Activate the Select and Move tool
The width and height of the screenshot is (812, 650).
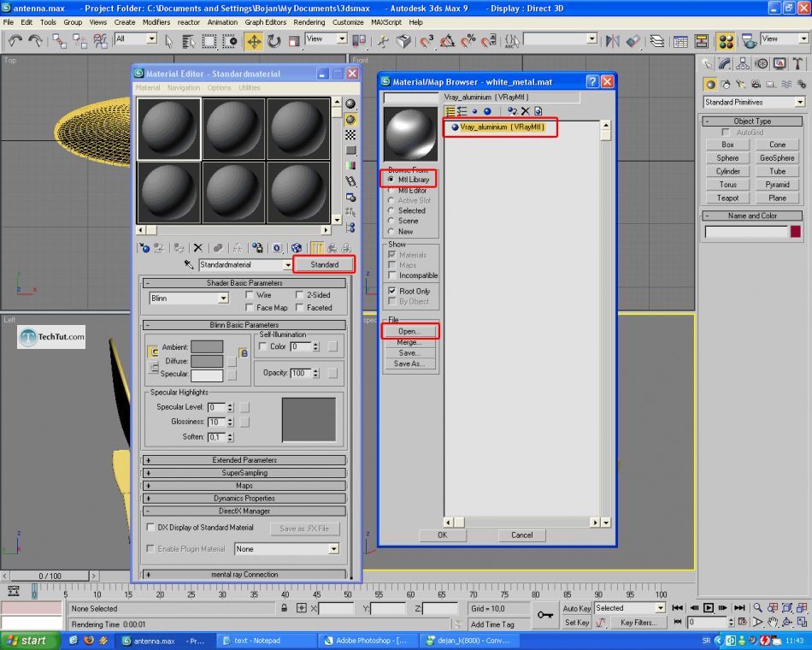[x=254, y=41]
